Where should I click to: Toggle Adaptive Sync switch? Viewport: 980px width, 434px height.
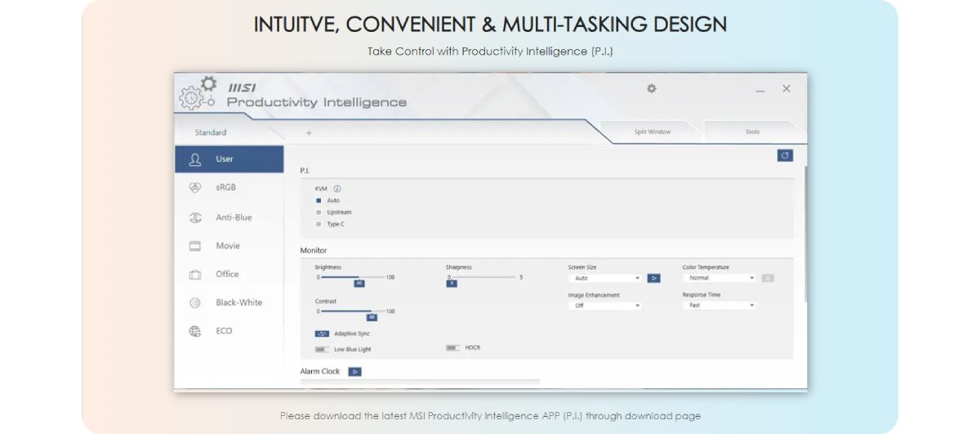click(x=322, y=333)
